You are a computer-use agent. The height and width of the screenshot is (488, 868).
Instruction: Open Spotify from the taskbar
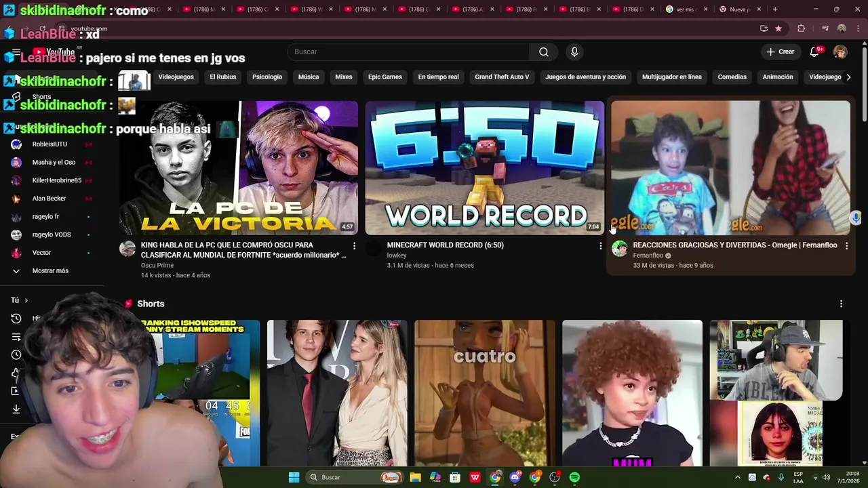tap(574, 477)
